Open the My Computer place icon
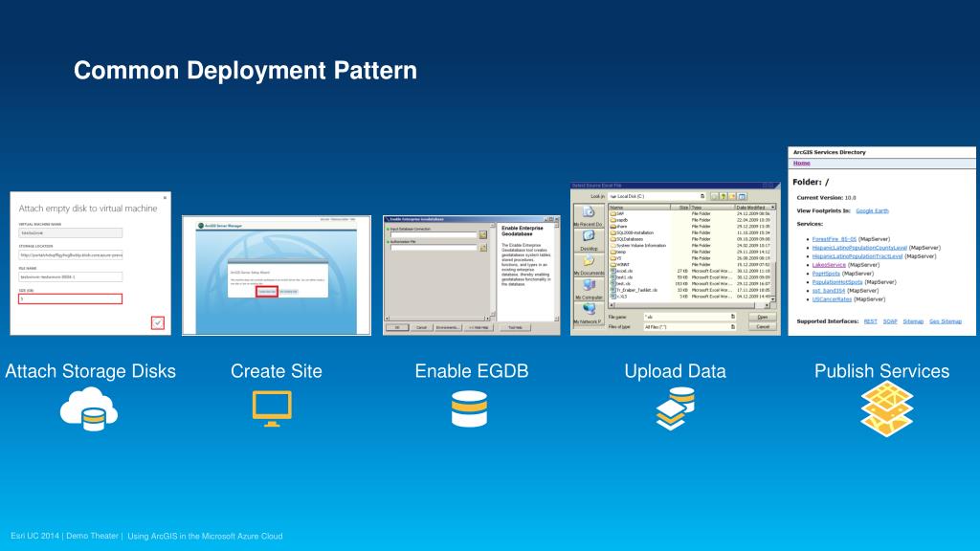 [589, 289]
